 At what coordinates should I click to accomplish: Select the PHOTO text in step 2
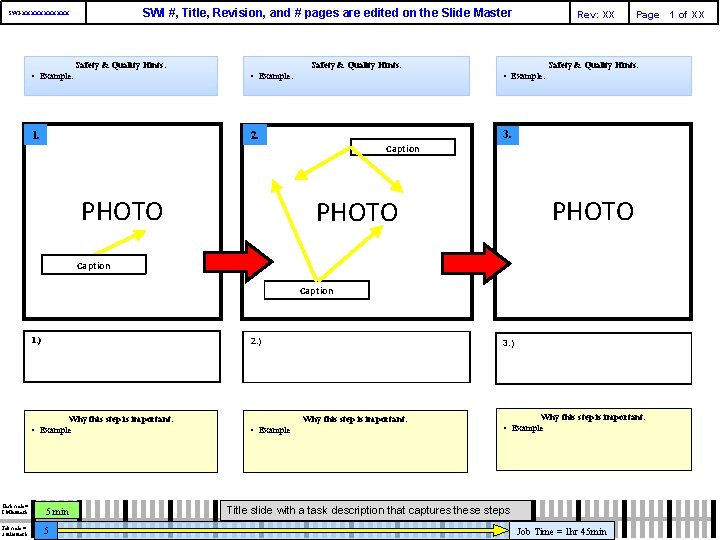pyautogui.click(x=357, y=212)
